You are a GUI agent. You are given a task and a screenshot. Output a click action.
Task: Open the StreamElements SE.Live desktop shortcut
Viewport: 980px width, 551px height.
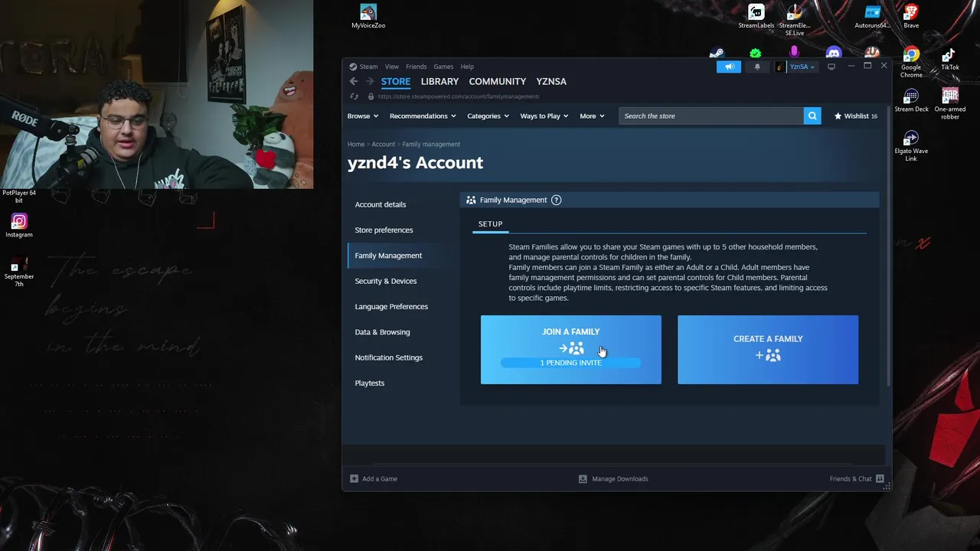pyautogui.click(x=795, y=20)
